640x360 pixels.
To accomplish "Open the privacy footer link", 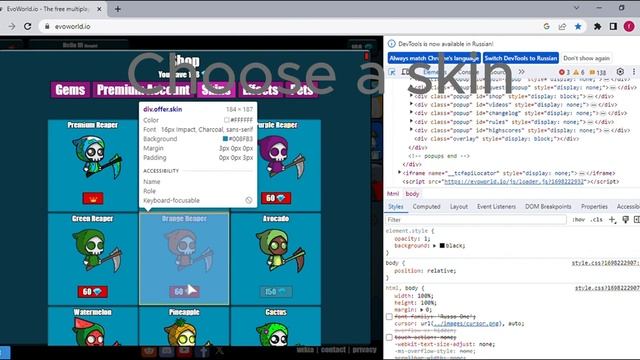I will click(x=364, y=350).
